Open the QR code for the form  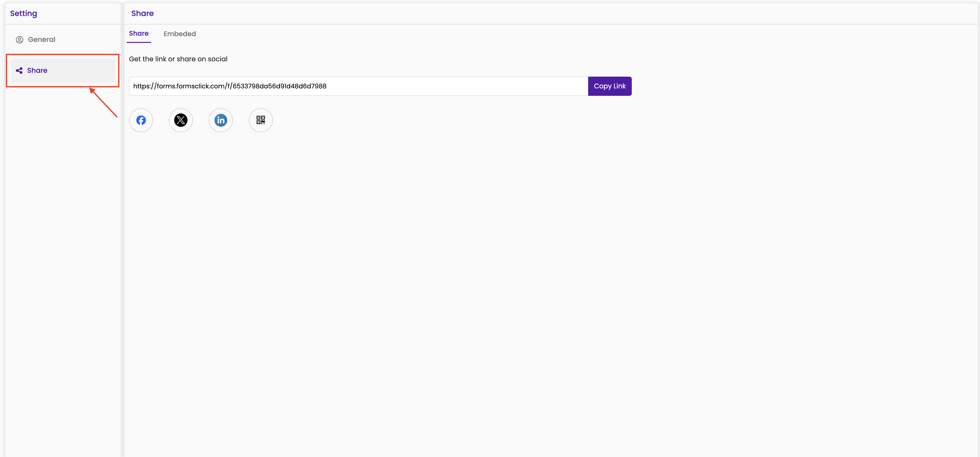click(261, 120)
